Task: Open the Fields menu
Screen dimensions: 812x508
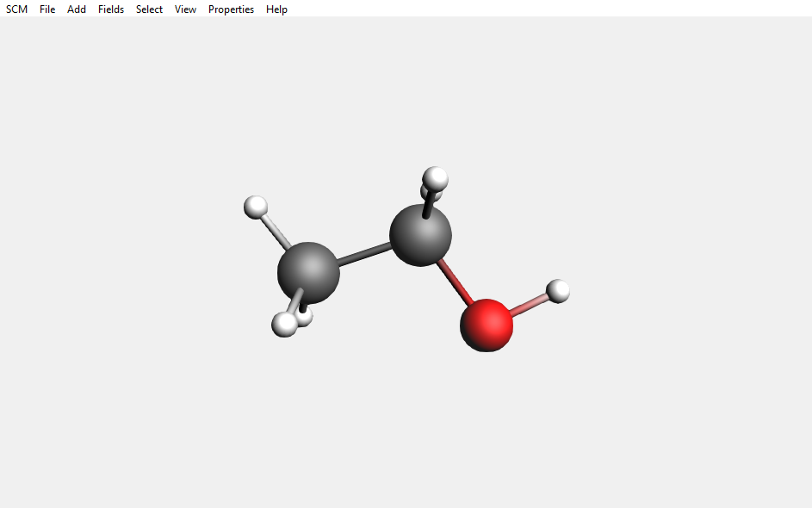Action: [110, 9]
